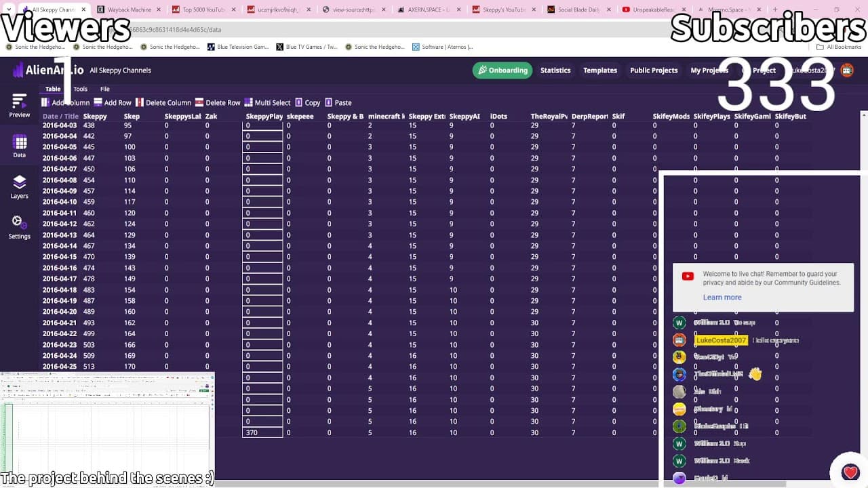Click the Paste toolbar icon
Image resolution: width=868 pixels, height=488 pixels.
[x=329, y=102]
